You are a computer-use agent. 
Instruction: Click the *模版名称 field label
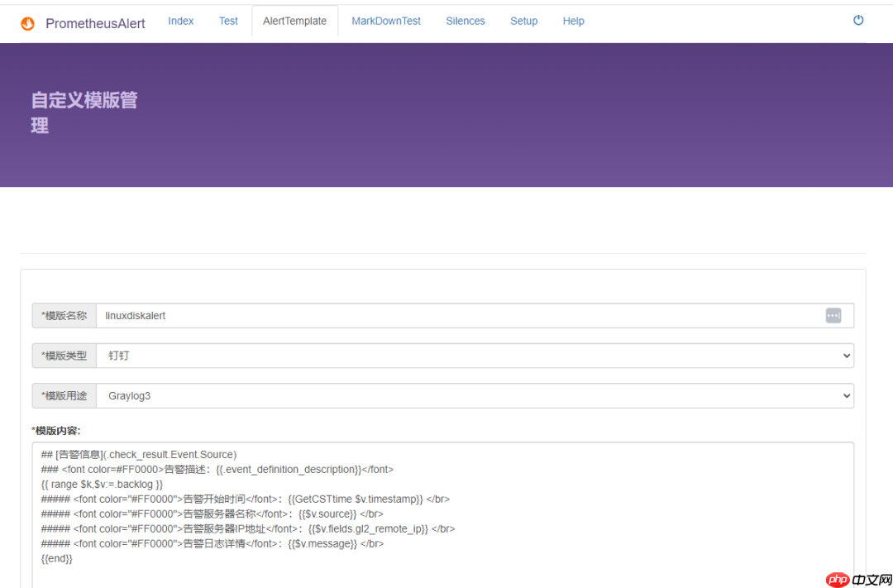point(63,315)
